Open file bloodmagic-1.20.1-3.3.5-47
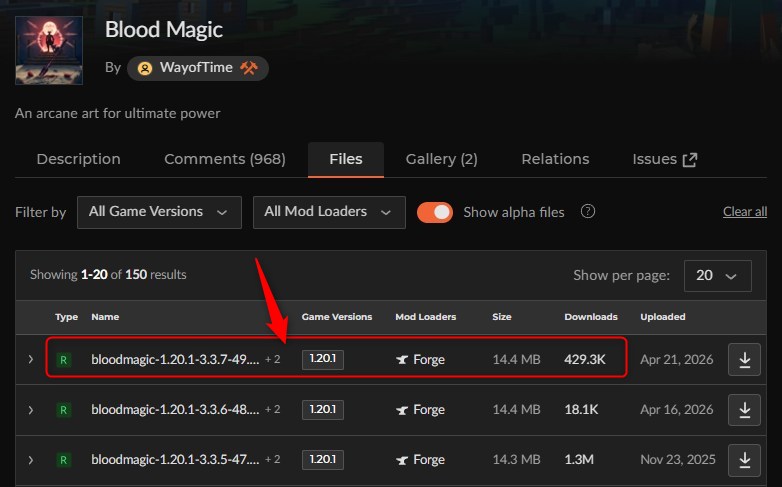This screenshot has height=487, width=782. [x=175, y=459]
